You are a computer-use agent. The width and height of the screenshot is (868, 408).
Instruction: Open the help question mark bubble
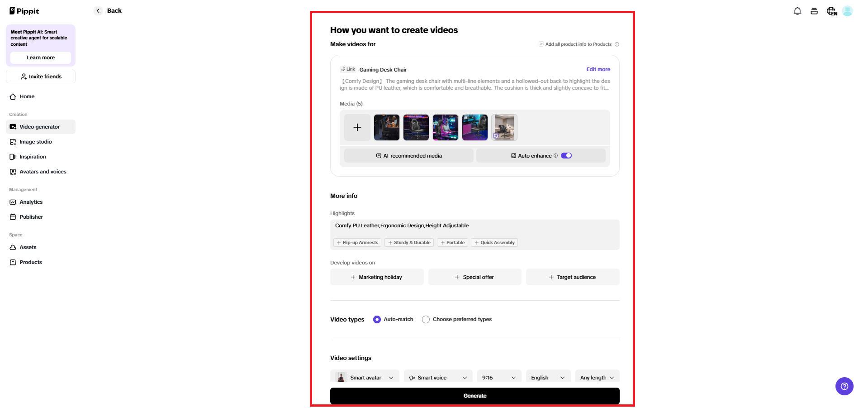(844, 386)
